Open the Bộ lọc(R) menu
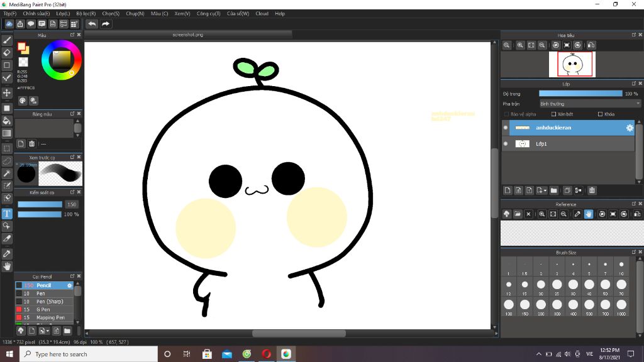 tap(86, 13)
